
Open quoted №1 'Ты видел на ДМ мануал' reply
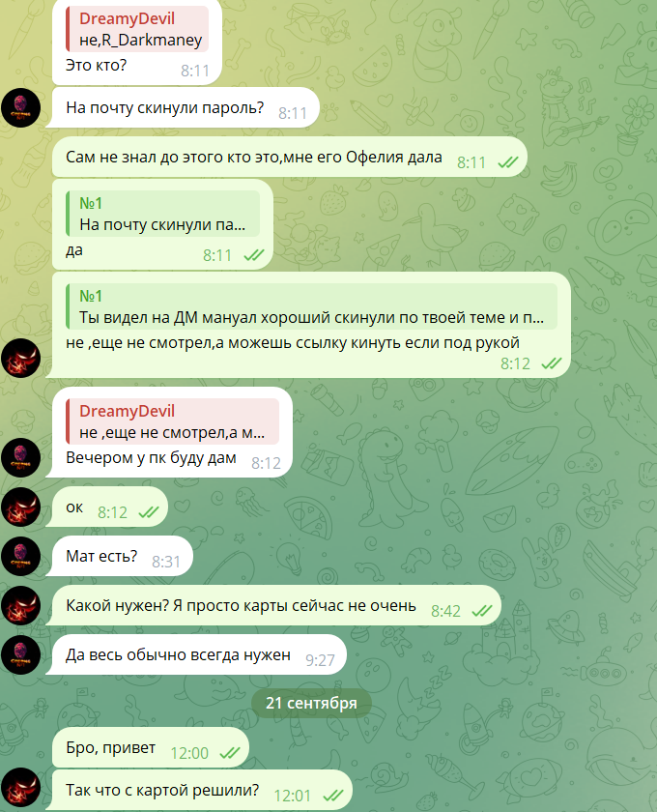311,306
